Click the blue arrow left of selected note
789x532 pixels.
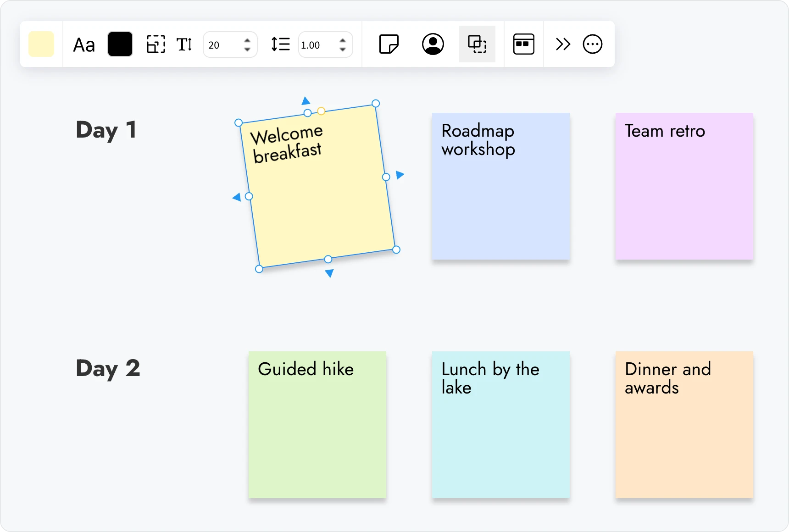pyautogui.click(x=237, y=197)
